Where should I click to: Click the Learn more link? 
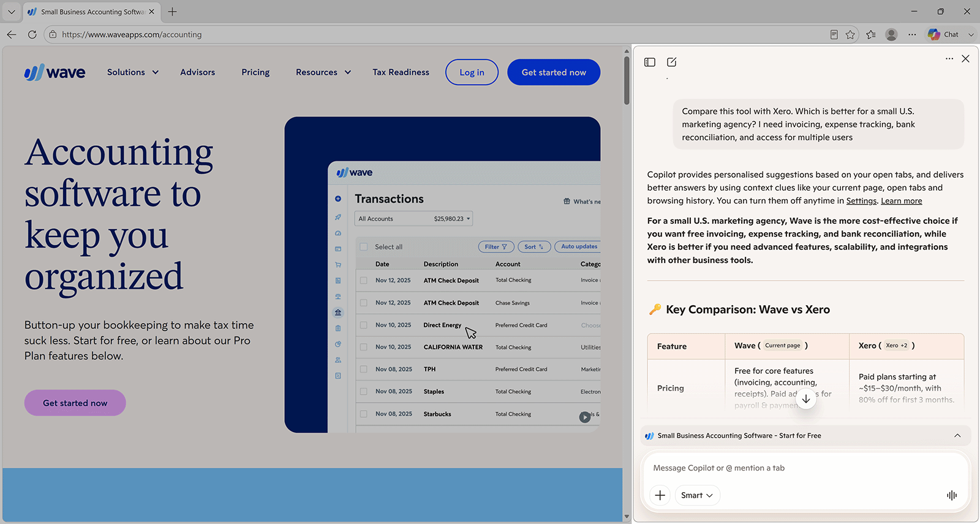tap(902, 201)
